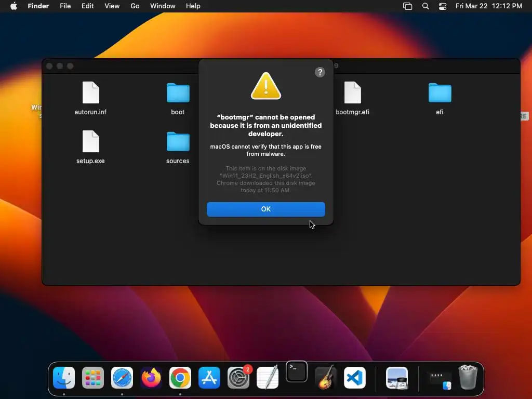The width and height of the screenshot is (532, 399).
Task: Open the Help menu
Action: coord(193,6)
